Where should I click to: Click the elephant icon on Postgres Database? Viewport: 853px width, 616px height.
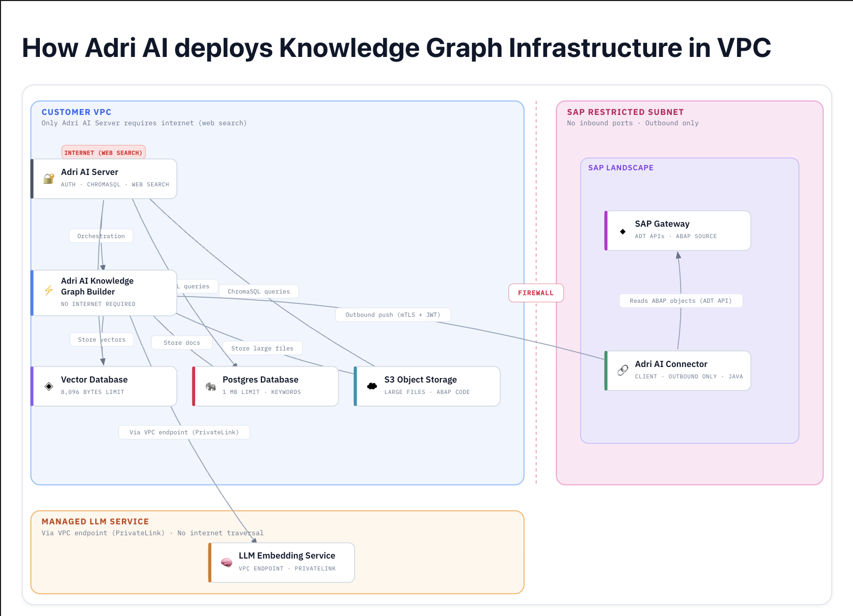[211, 386]
